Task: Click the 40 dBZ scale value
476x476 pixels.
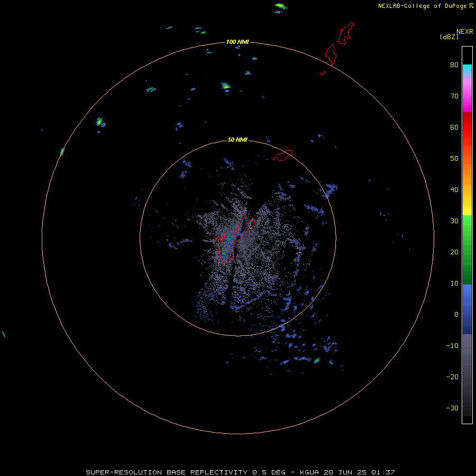Action: (454, 190)
